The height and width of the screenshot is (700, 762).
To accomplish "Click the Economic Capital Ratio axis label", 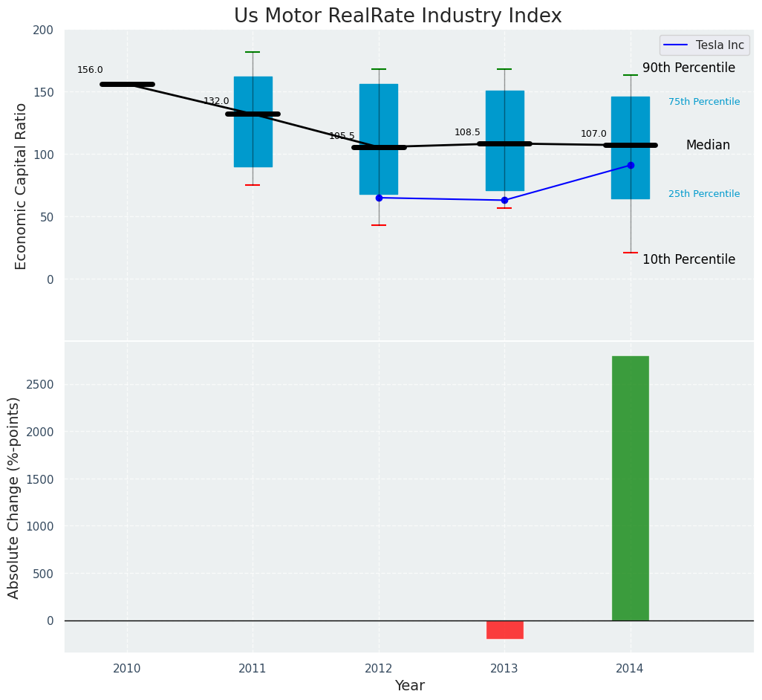I will 21,186.
